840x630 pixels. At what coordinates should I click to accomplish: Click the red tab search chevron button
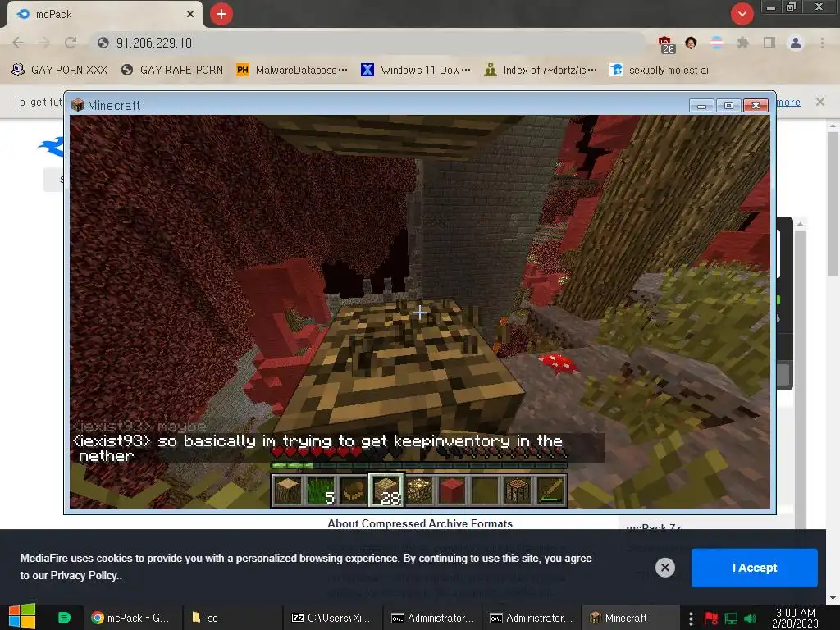742,14
